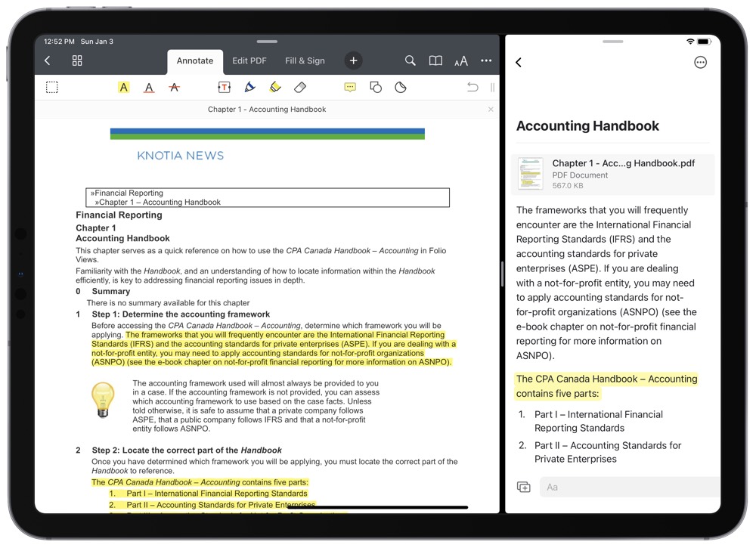The width and height of the screenshot is (756, 548).
Task: Tap the 12:52 PM clock in status bar
Action: (59, 42)
